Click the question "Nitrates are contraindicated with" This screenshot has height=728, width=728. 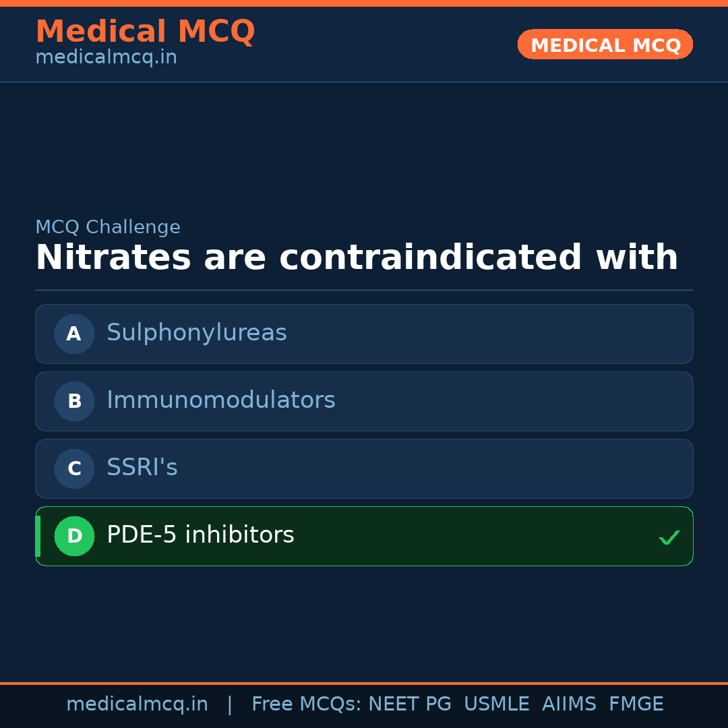(357, 258)
